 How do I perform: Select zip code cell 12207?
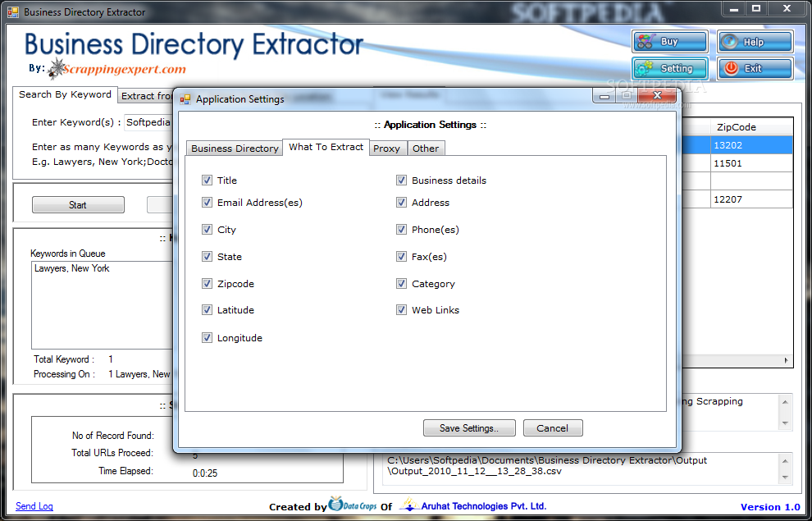pyautogui.click(x=751, y=199)
